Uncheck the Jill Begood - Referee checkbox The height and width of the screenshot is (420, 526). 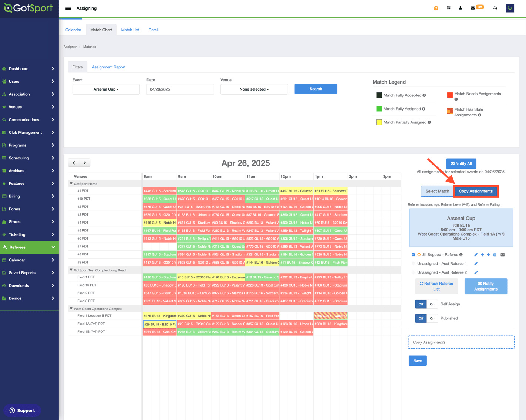pyautogui.click(x=414, y=255)
